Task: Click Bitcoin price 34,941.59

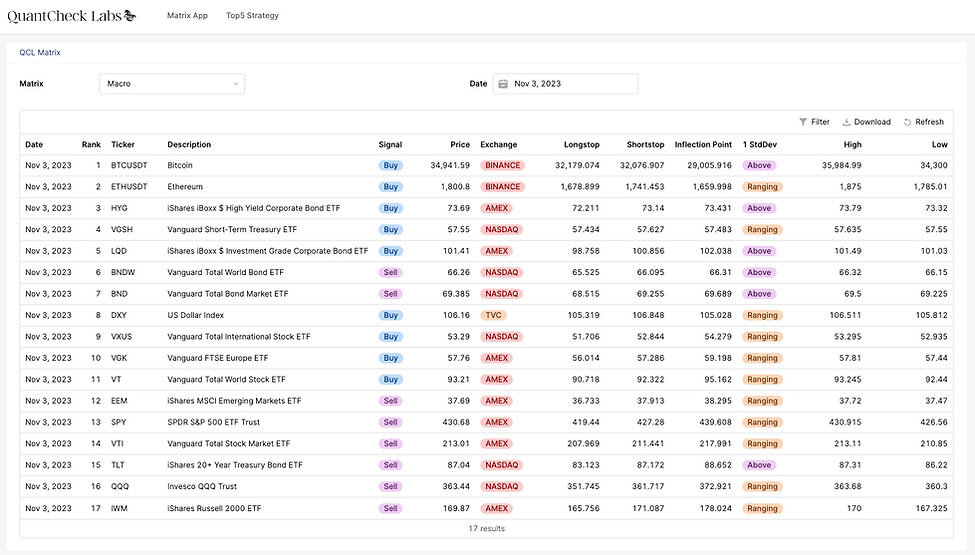Action: [x=450, y=165]
